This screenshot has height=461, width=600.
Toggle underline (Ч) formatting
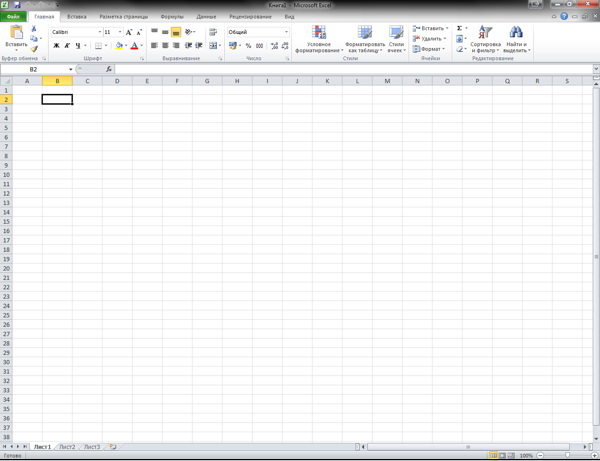coord(78,46)
